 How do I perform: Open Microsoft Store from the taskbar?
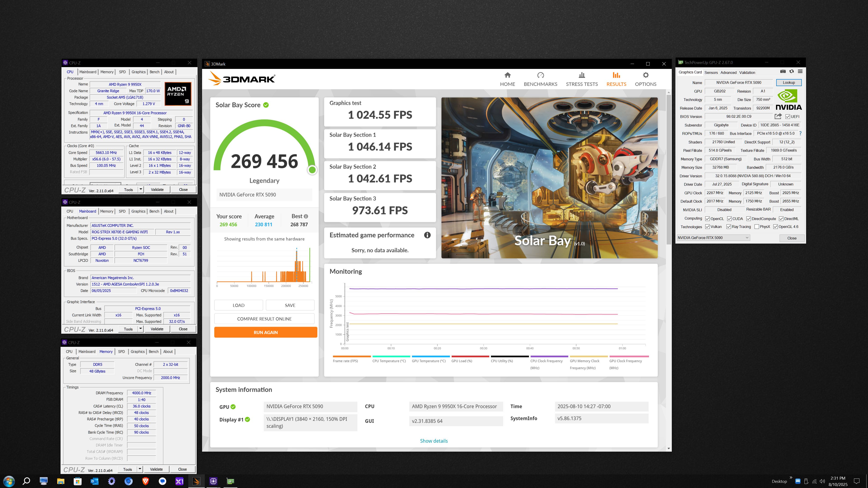[x=78, y=481]
